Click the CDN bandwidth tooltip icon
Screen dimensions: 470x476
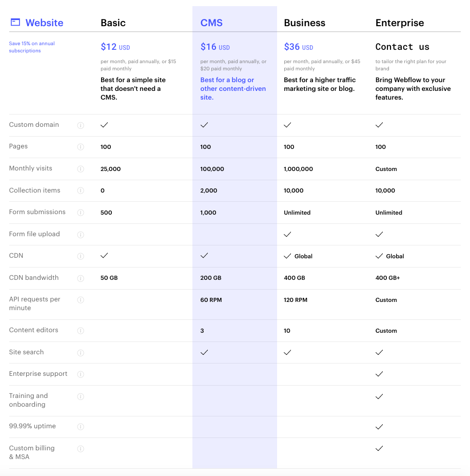(x=81, y=278)
